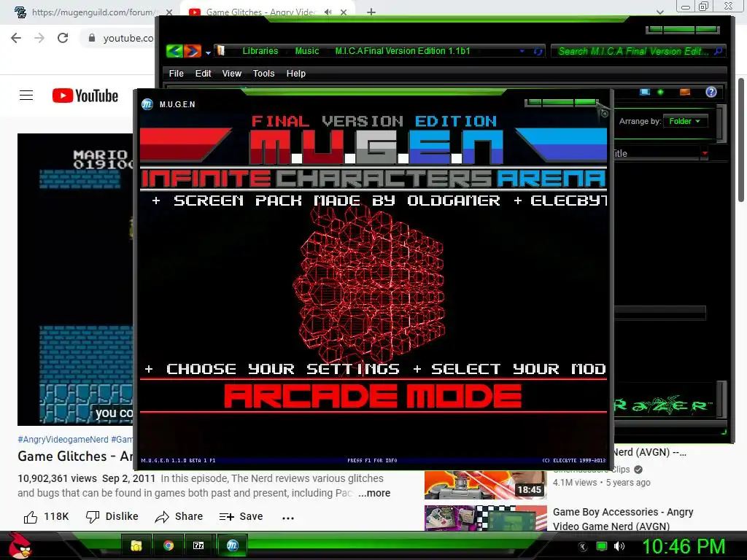The width and height of the screenshot is (747, 560).
Task: Go back in the Chrome browser
Action: tap(16, 38)
